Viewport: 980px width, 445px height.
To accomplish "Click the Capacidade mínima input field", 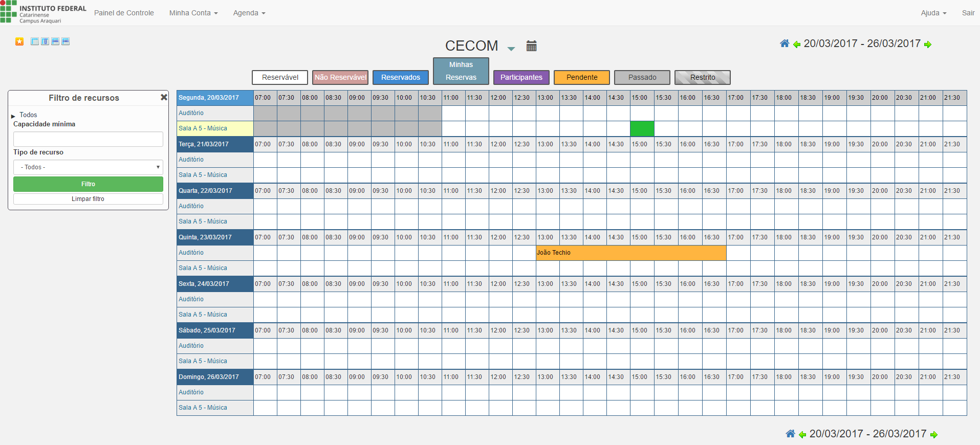I will (88, 139).
